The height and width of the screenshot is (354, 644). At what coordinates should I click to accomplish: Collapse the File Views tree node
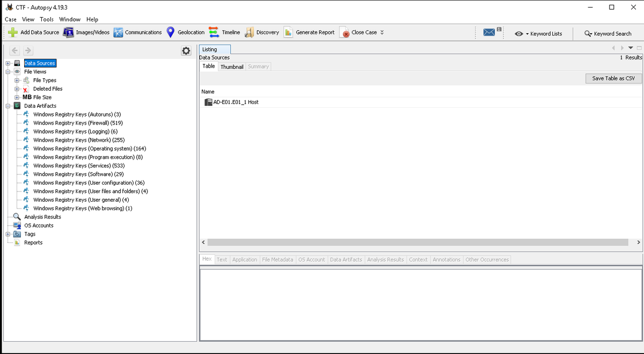point(8,71)
